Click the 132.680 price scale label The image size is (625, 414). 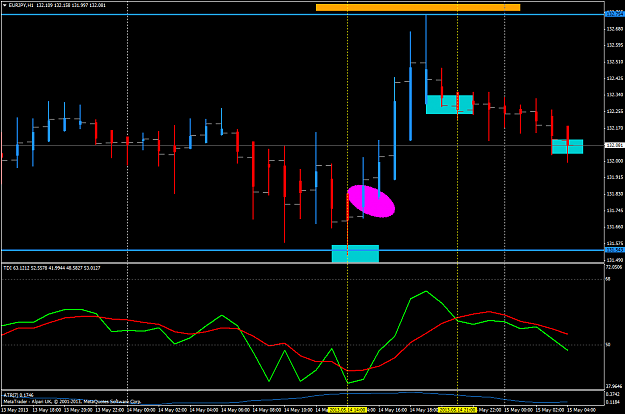615,29
